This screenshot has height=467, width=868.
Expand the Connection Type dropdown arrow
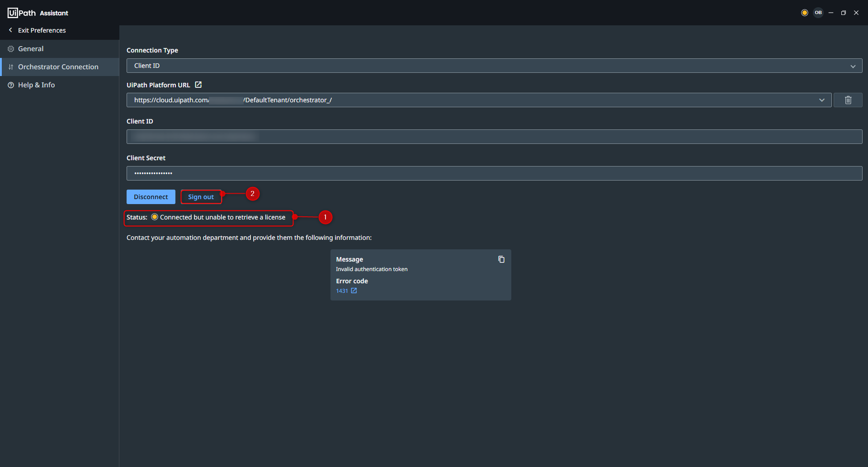(x=853, y=66)
